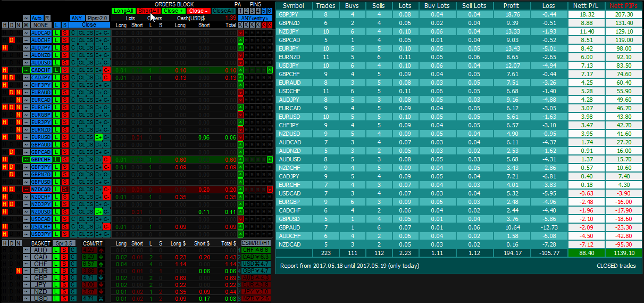Click the ShortAll button

[x=148, y=11]
